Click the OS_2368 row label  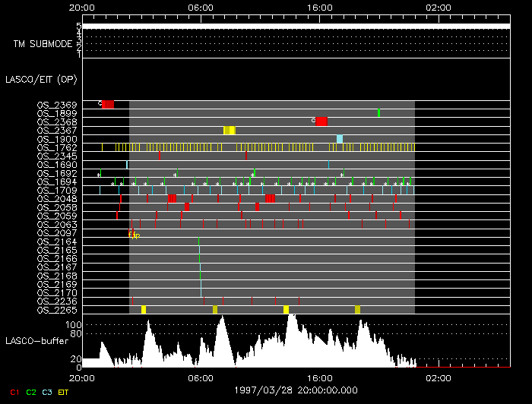coord(57,122)
